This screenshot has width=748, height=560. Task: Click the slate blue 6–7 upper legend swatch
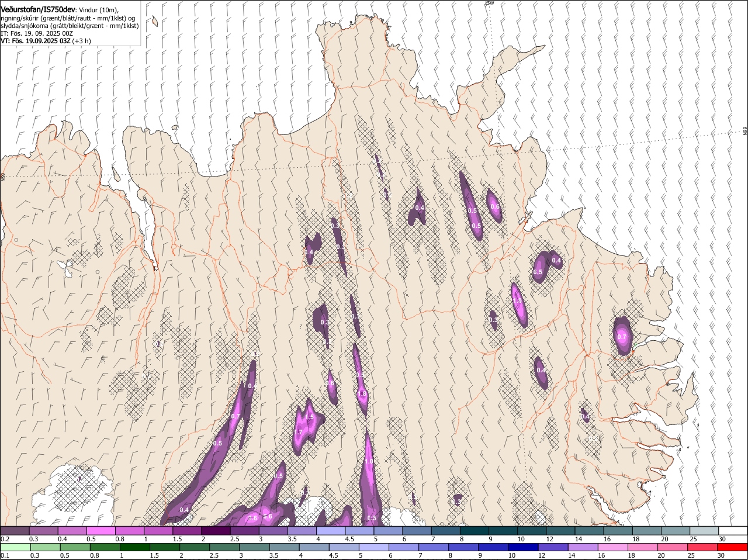pyautogui.click(x=417, y=530)
